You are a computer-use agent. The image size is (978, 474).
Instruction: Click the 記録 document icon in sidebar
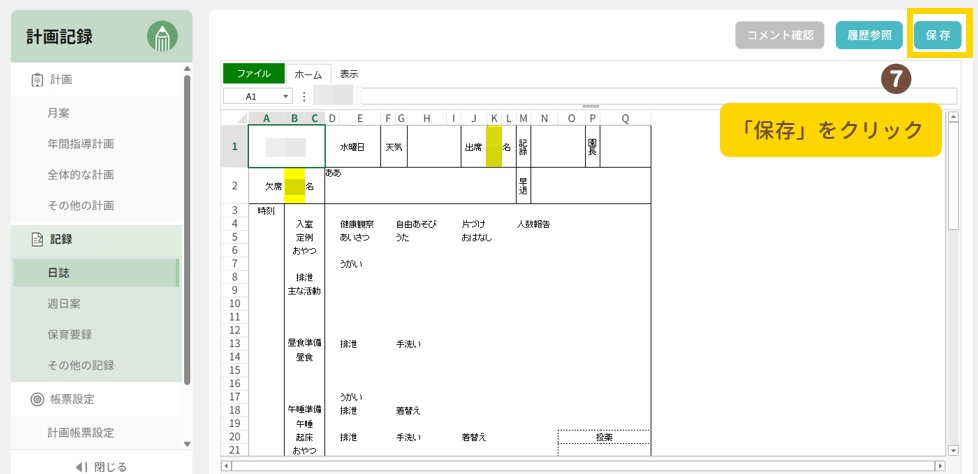[37, 239]
